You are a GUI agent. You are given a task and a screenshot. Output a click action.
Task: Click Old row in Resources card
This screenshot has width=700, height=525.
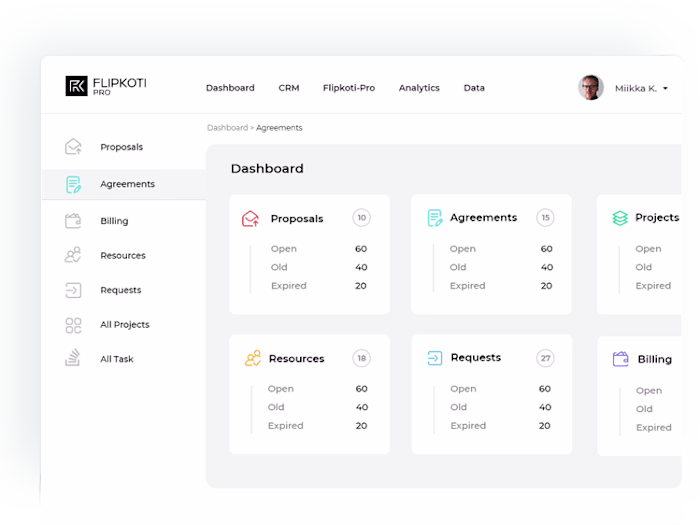(x=317, y=407)
